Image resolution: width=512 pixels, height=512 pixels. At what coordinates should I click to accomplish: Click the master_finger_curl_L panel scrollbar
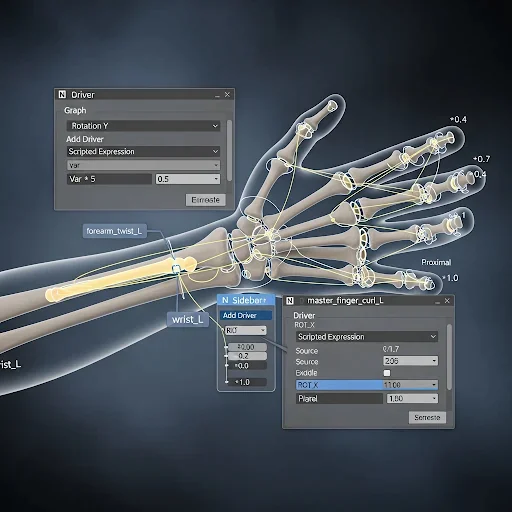pyautogui.click(x=449, y=357)
